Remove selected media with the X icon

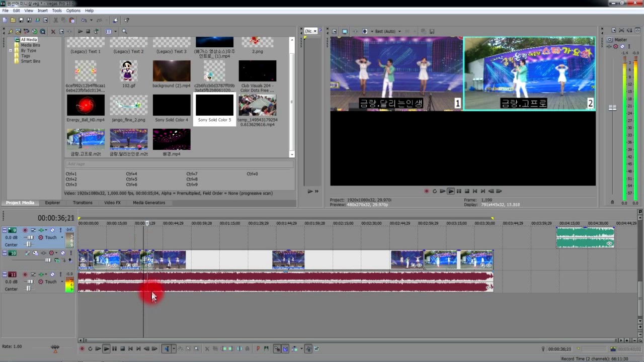[x=53, y=32]
